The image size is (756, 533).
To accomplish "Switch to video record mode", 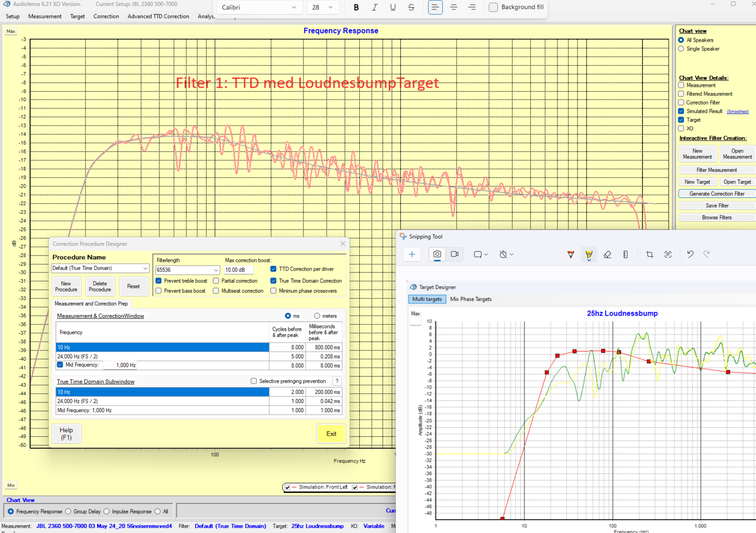I will click(x=454, y=254).
